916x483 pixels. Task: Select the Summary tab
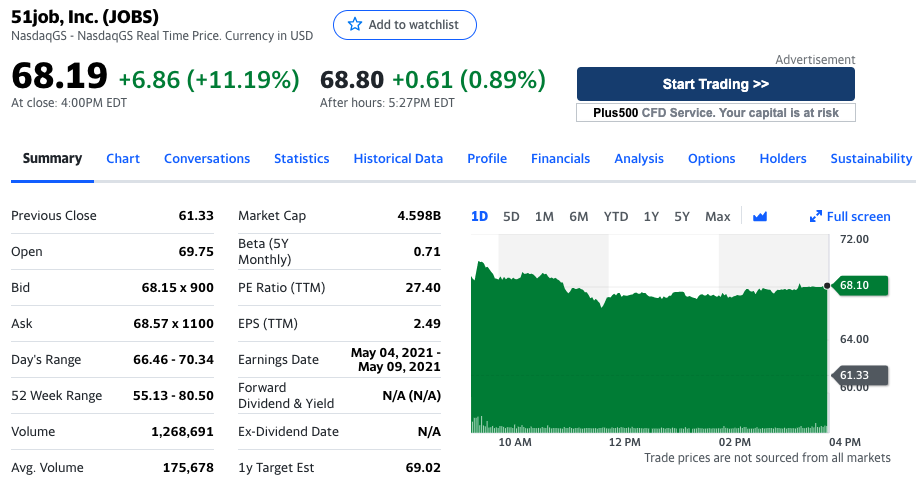(52, 159)
